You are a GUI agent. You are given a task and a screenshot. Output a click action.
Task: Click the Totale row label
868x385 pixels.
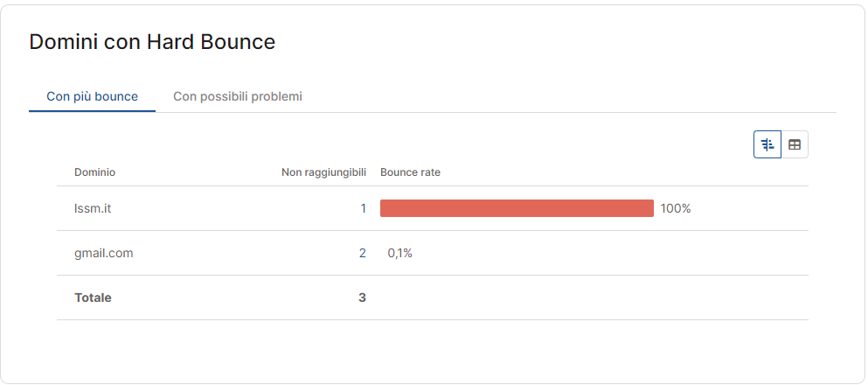coord(93,297)
